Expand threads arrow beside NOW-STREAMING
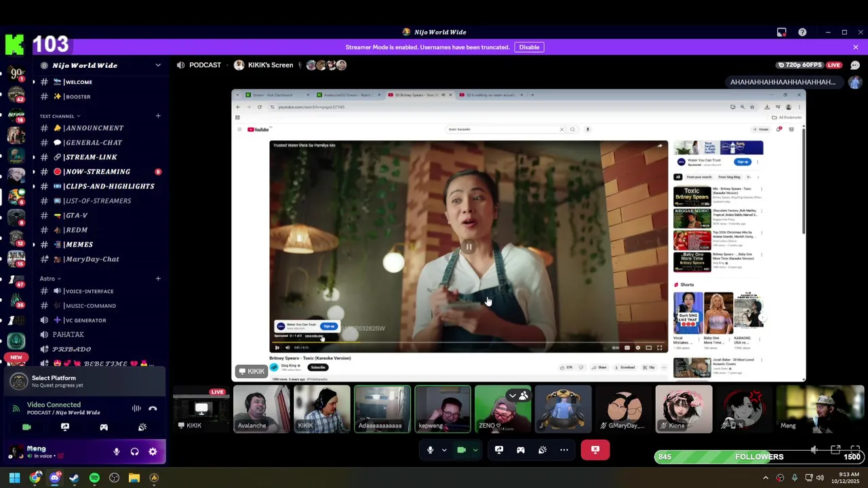The width and height of the screenshot is (868, 488). pyautogui.click(x=33, y=171)
